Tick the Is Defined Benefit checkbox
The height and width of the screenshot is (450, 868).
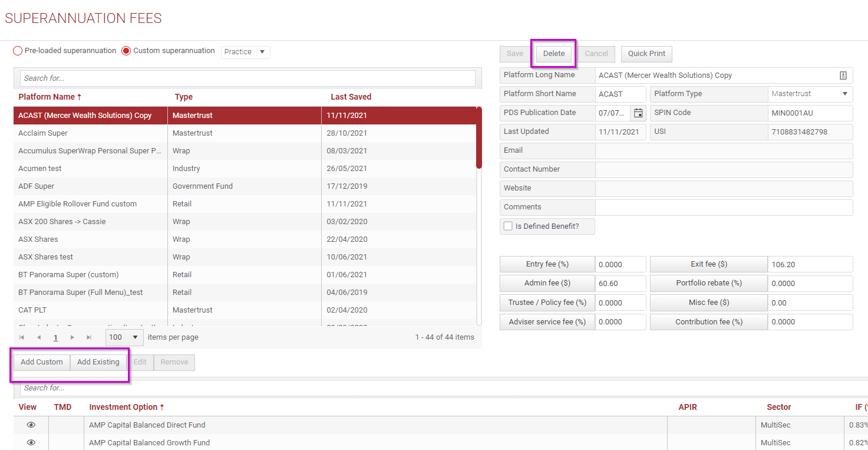pyautogui.click(x=508, y=226)
